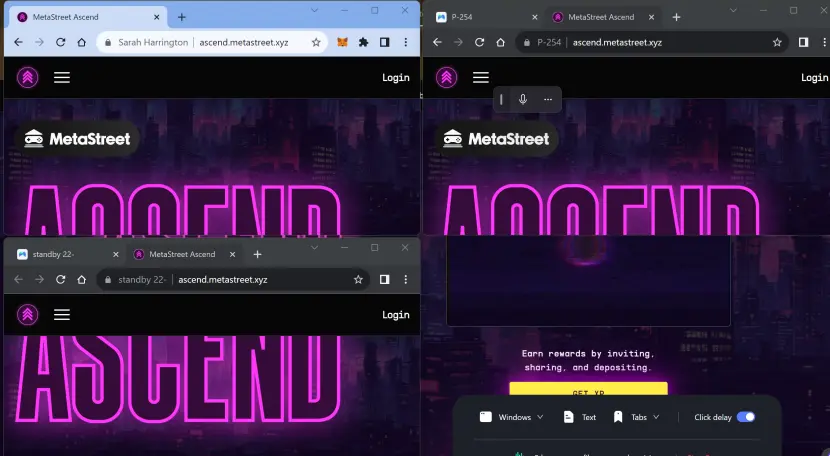Open a new tab in Sarah Harrington window

click(182, 17)
